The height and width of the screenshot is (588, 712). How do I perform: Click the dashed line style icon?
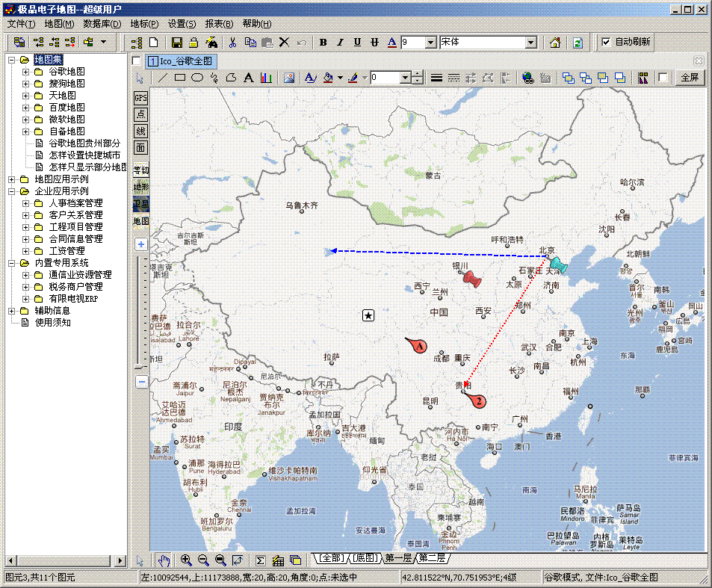[453, 78]
